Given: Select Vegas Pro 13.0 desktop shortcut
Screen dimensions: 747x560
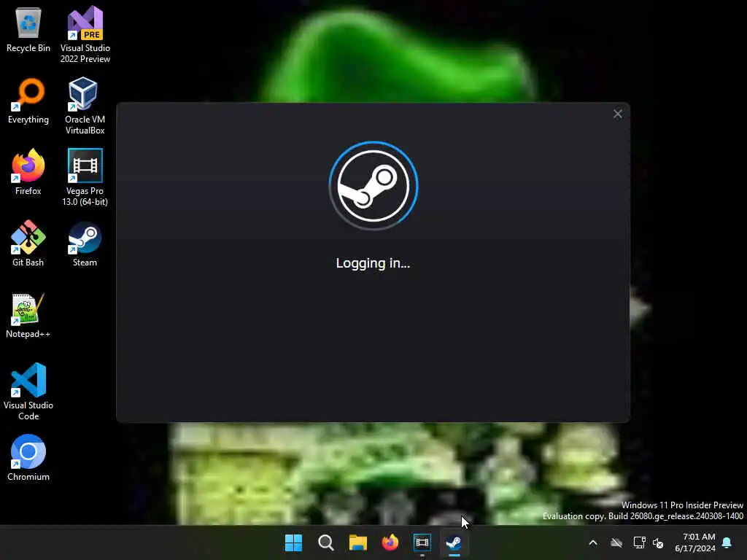Looking at the screenshot, I should click(85, 177).
